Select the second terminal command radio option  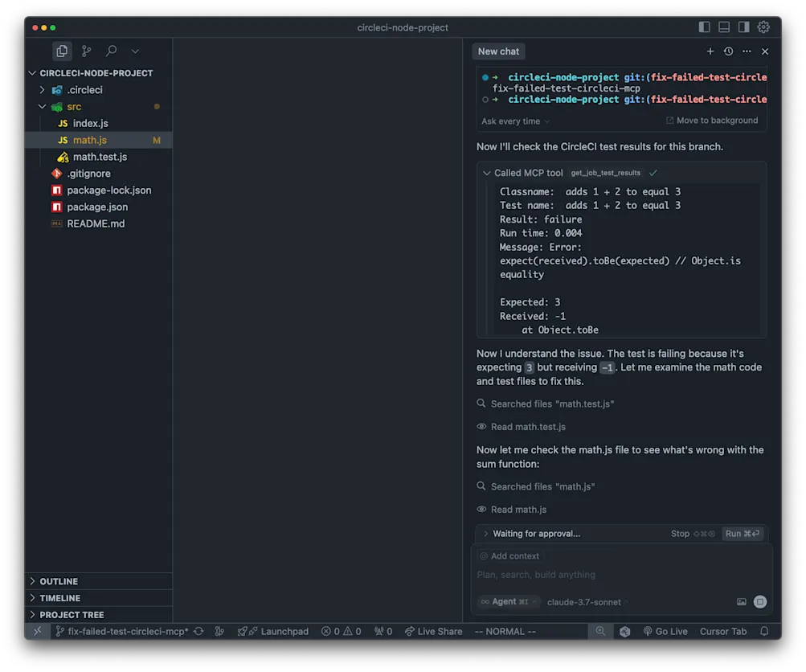(x=483, y=99)
